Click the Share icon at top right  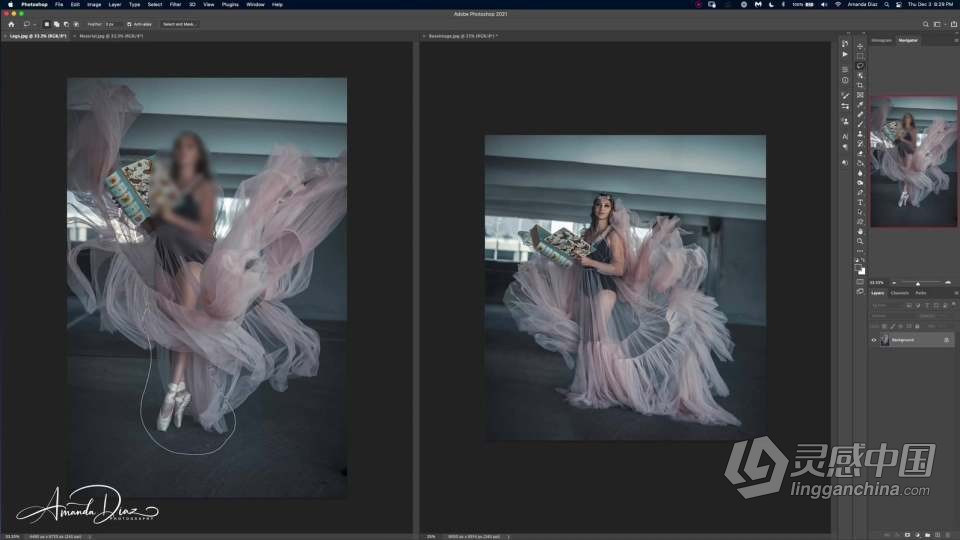(953, 24)
